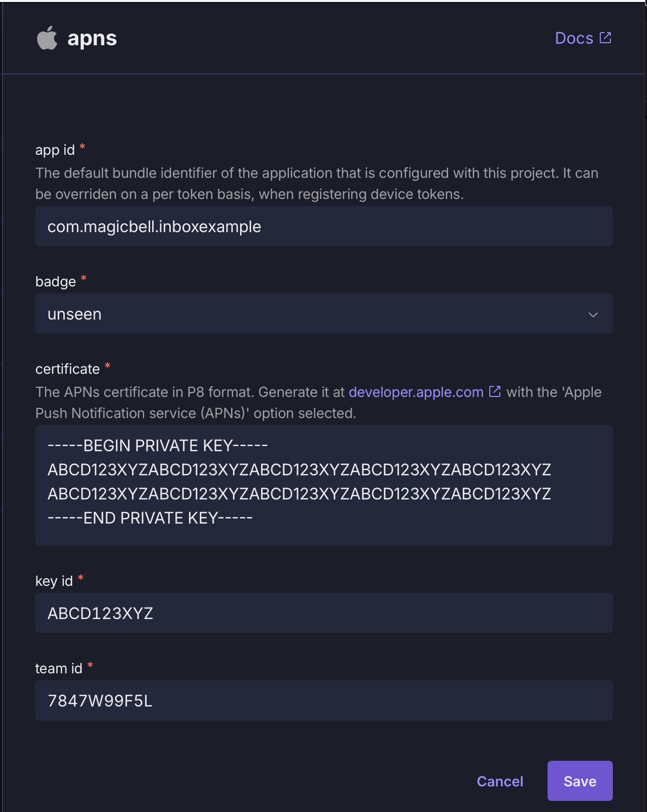The height and width of the screenshot is (812, 647).
Task: Click the Apple logo icon
Action: [x=47, y=38]
